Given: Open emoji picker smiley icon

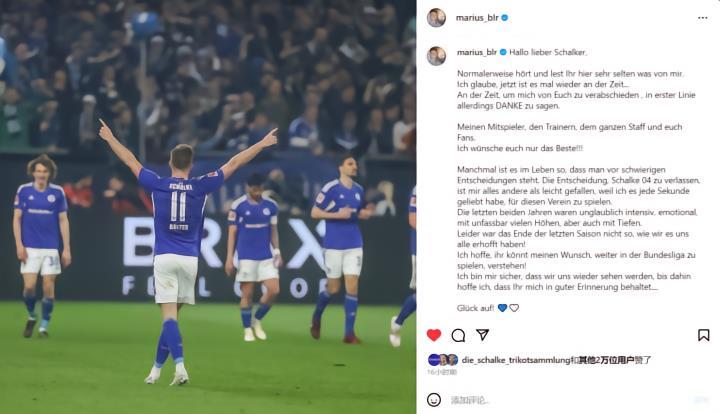Looking at the screenshot, I should click(434, 400).
